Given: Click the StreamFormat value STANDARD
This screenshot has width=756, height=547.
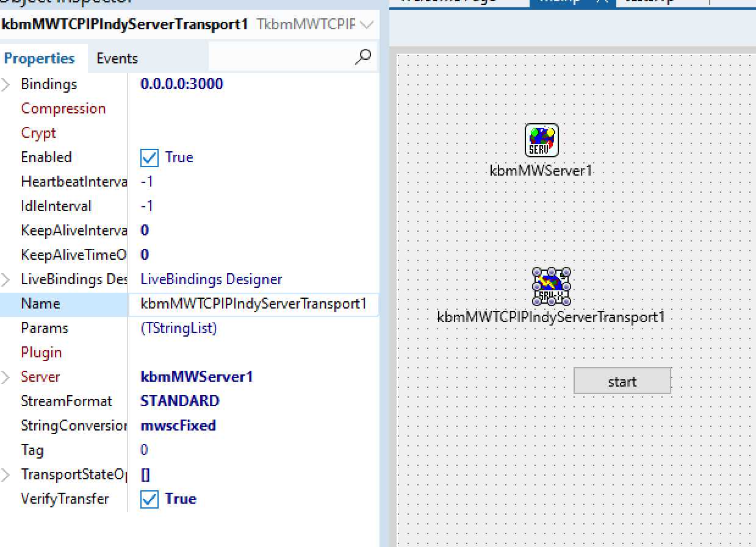Looking at the screenshot, I should [180, 401].
